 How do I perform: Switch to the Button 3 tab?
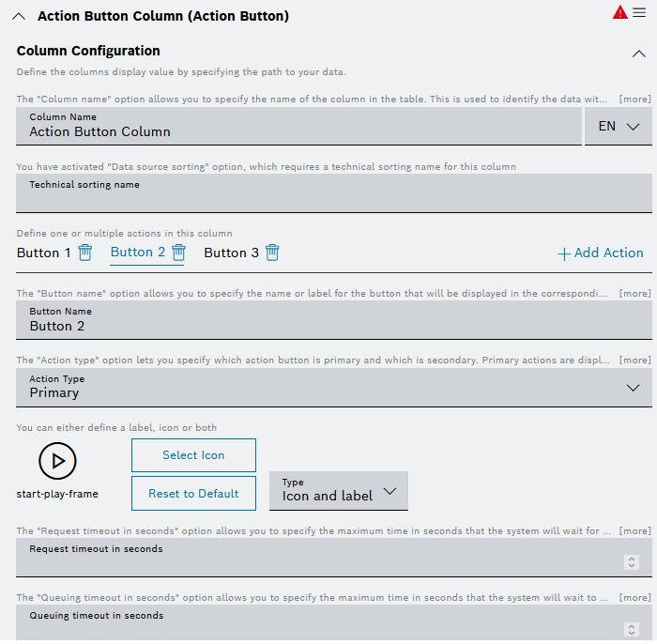pos(231,253)
